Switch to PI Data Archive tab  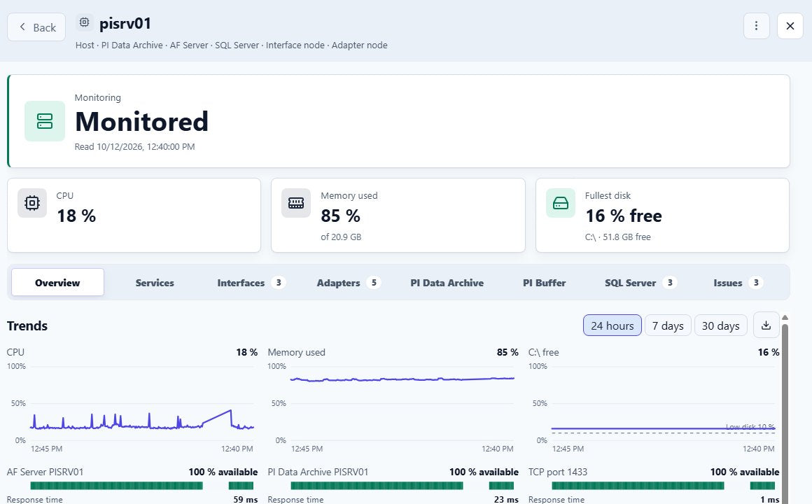pos(447,283)
